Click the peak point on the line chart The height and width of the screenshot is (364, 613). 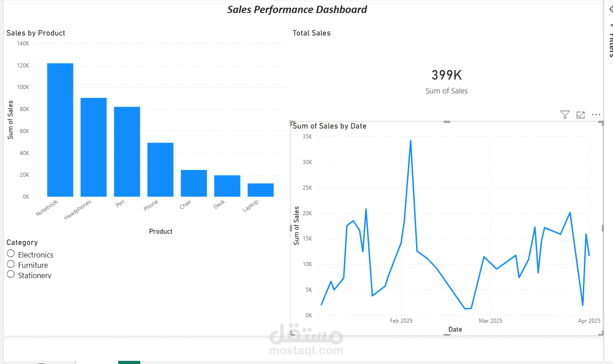click(411, 140)
